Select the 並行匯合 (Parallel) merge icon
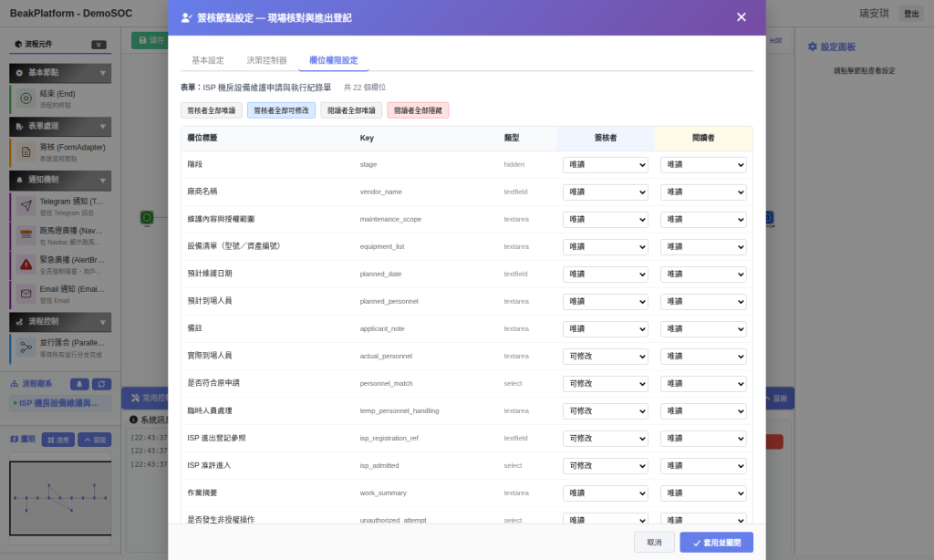 click(x=26, y=347)
